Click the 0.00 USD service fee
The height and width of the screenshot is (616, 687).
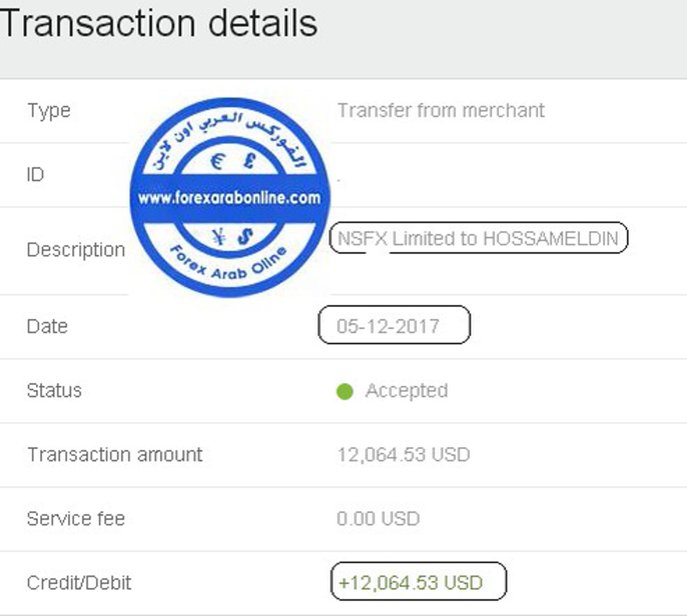click(378, 518)
